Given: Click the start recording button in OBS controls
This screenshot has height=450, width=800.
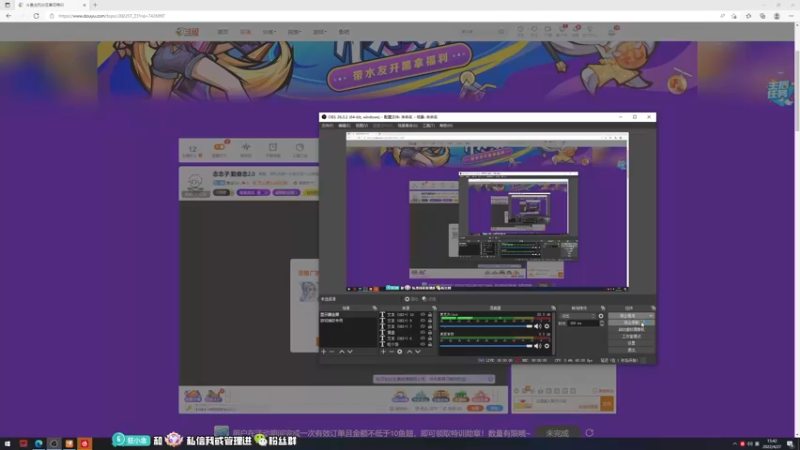Looking at the screenshot, I should pyautogui.click(x=631, y=323).
